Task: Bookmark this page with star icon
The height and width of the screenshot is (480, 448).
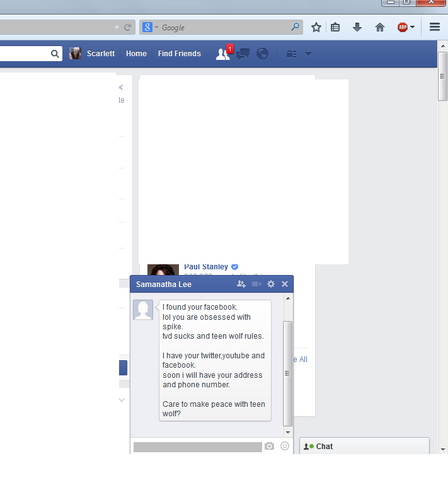Action: [316, 27]
